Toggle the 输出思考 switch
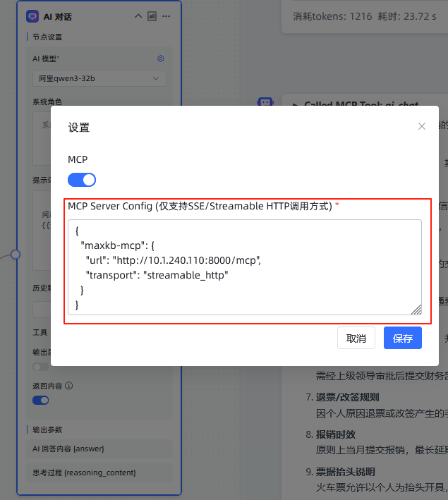The image size is (448, 500). point(41,367)
